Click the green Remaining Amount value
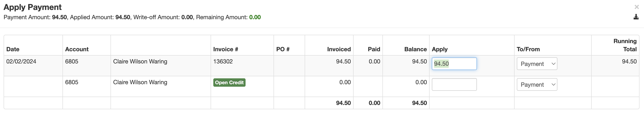644x121 pixels. tap(255, 17)
